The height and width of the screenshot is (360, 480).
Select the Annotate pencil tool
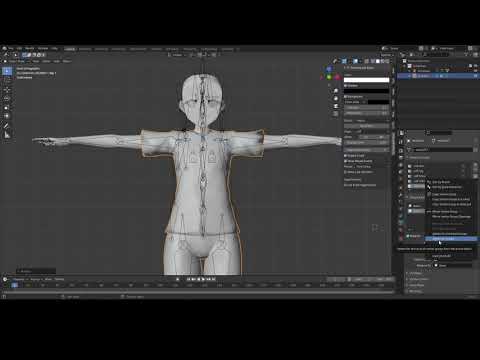coord(7,126)
